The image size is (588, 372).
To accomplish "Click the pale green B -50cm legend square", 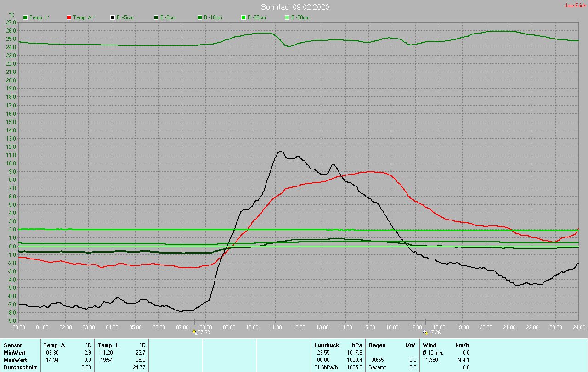I will pyautogui.click(x=287, y=17).
